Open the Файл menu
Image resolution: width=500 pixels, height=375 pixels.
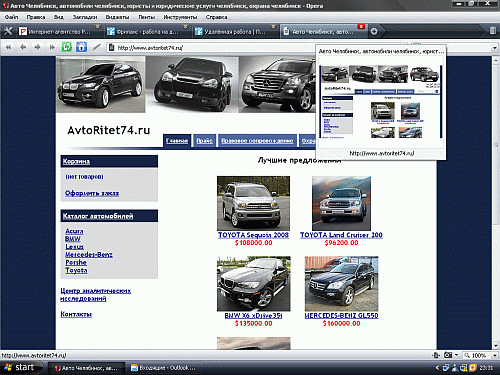[11, 17]
